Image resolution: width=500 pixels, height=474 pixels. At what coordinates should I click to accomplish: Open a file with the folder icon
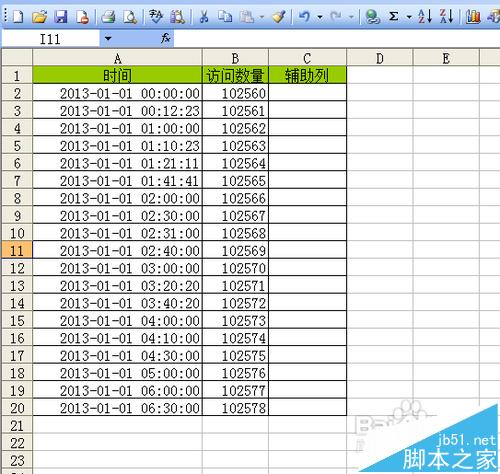[x=39, y=16]
